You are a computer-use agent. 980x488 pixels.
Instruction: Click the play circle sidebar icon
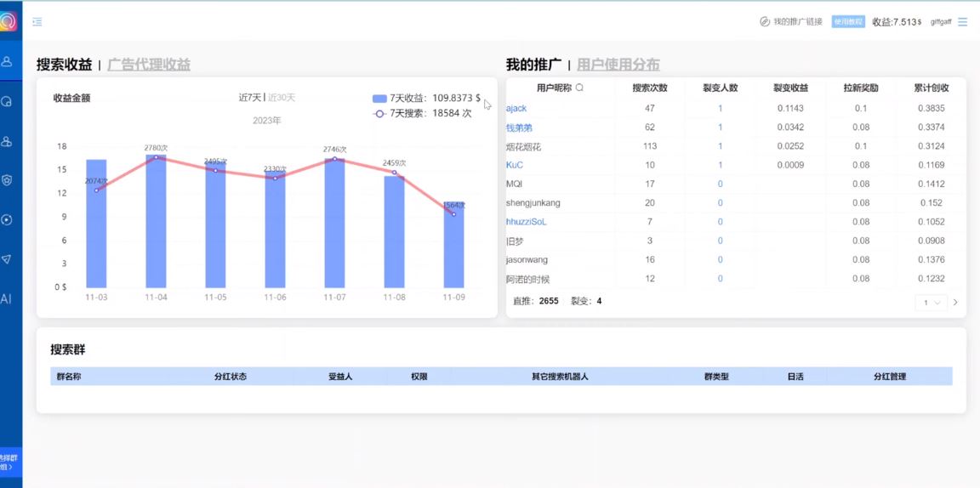(7, 220)
